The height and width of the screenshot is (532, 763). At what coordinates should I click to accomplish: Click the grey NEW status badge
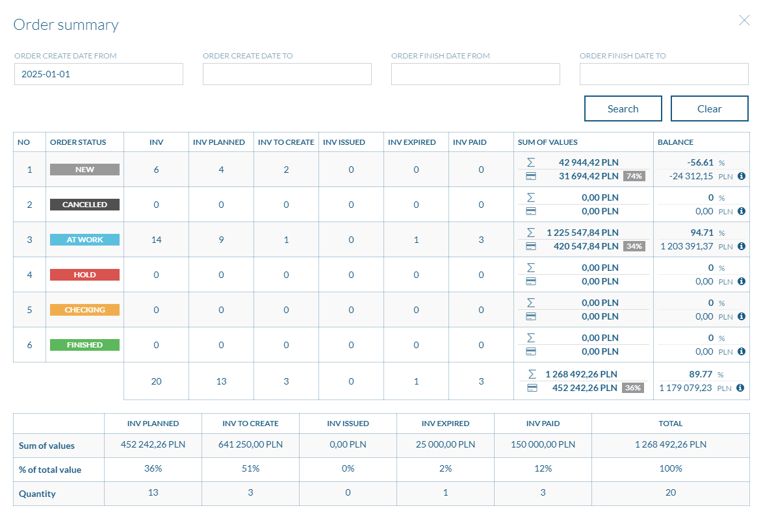(x=84, y=170)
